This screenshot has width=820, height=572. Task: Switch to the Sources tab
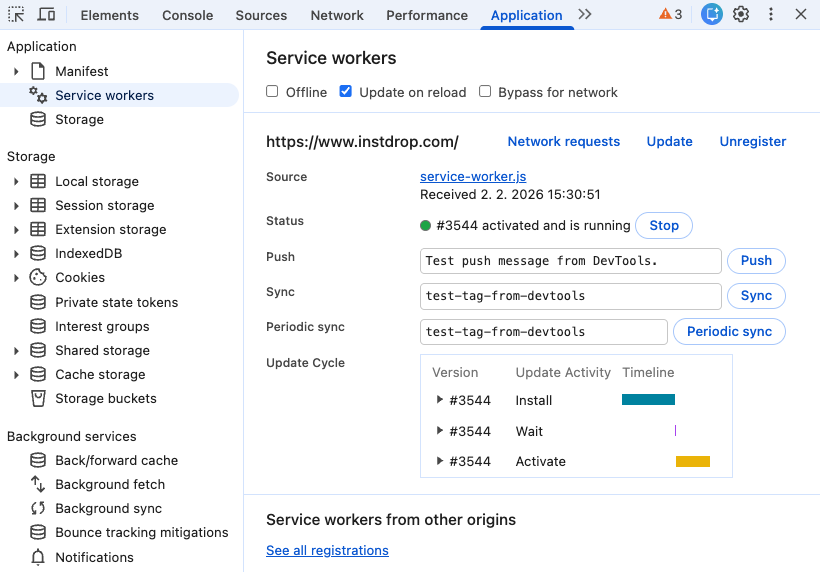click(x=261, y=15)
